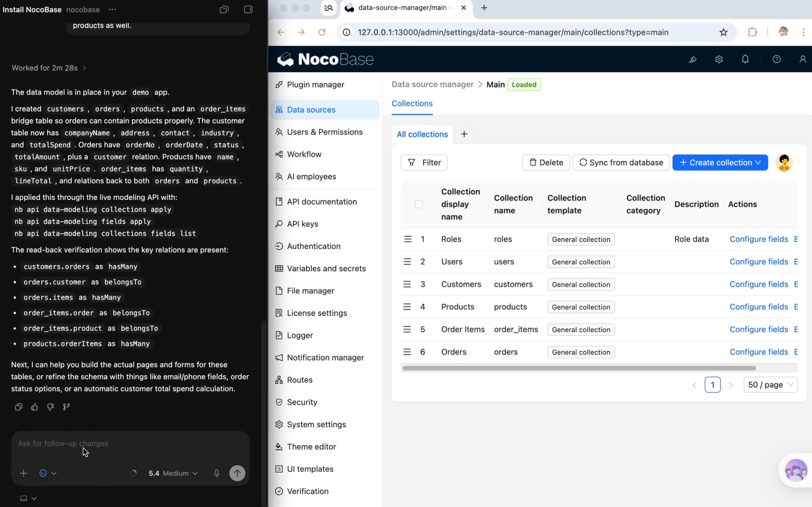Click the copy-window icon in chat header
The height and width of the screenshot is (507, 812).
click(224, 9)
